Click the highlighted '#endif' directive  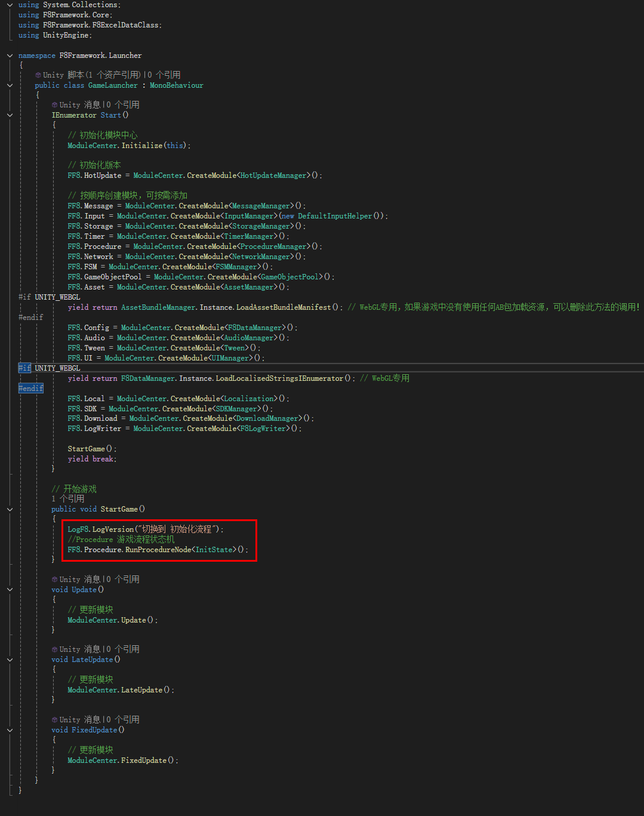(30, 389)
